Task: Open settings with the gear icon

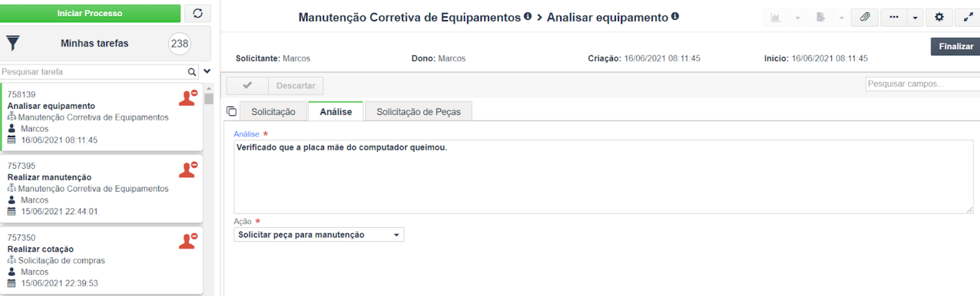Action: pos(939,17)
